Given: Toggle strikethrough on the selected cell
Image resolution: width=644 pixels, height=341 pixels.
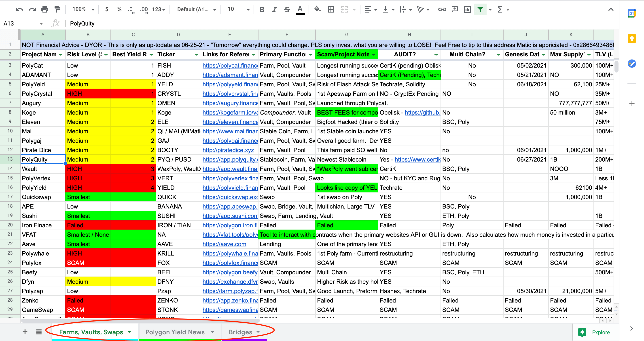Looking at the screenshot, I should click(287, 9).
